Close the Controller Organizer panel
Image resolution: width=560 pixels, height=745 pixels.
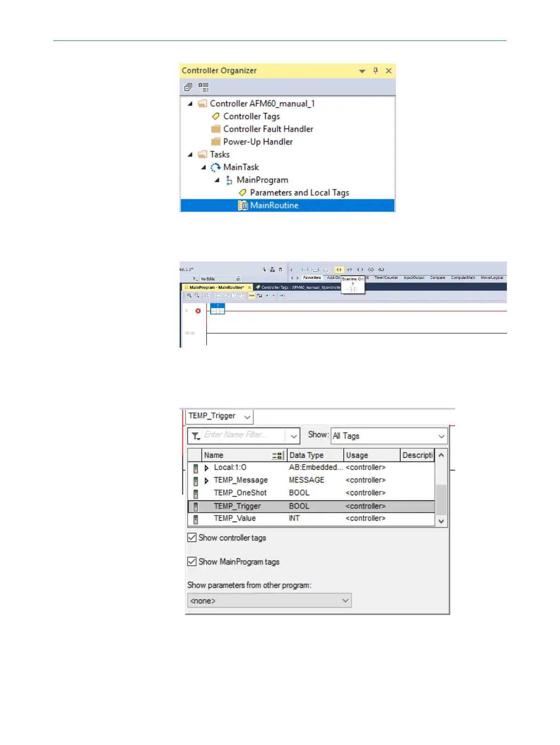tap(388, 71)
